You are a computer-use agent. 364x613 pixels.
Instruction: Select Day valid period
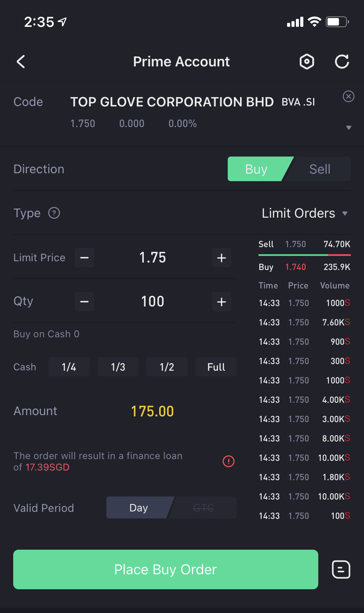pos(138,508)
